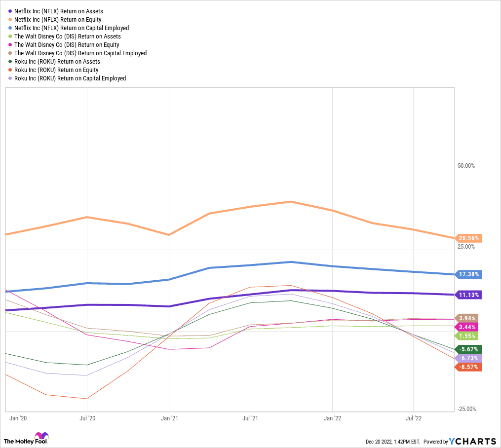Click the 11.13% end value tag
This screenshot has height=448, width=501.
468,295
